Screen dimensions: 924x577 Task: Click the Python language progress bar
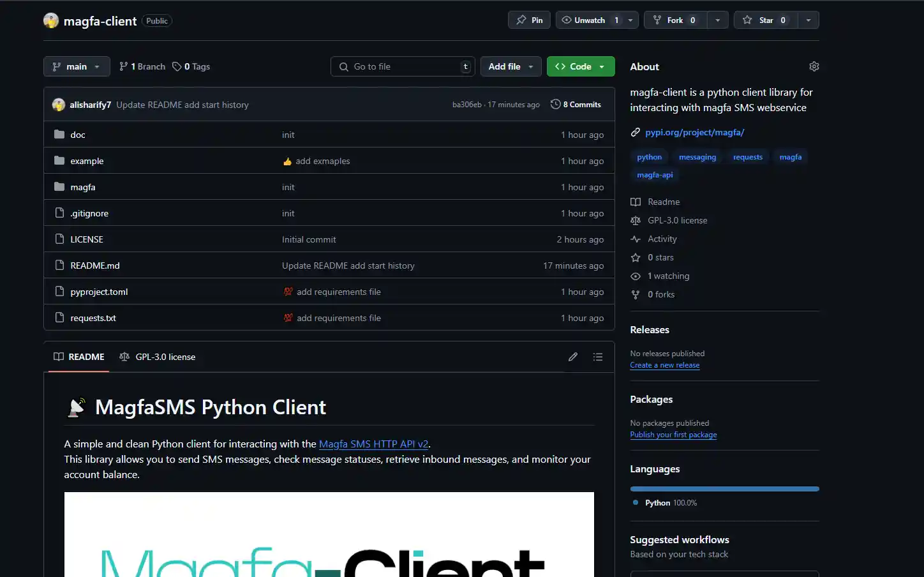(x=724, y=489)
